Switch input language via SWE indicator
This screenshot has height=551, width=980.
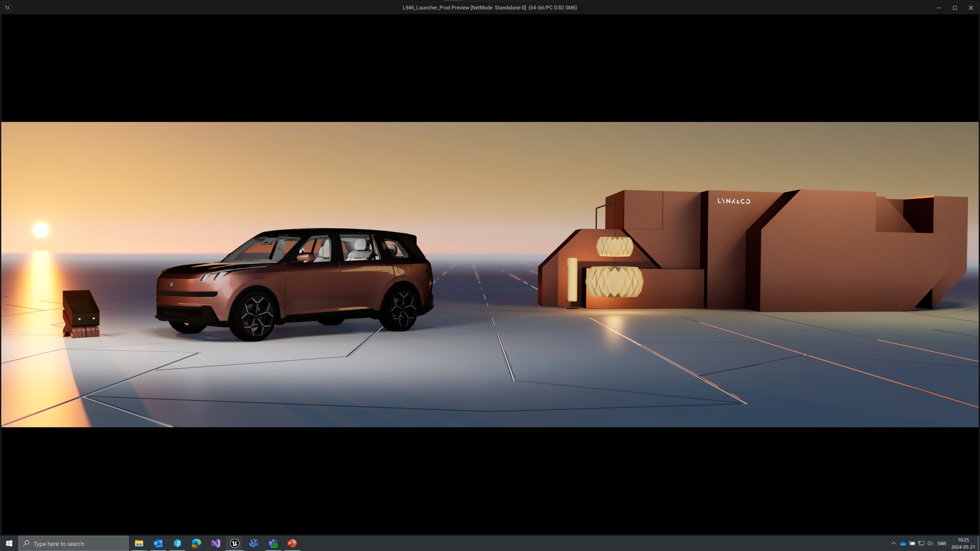point(942,543)
